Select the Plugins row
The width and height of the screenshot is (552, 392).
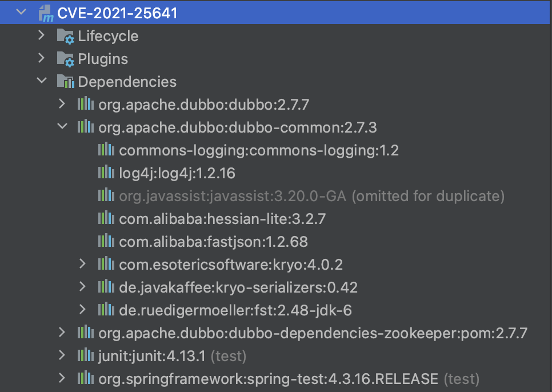(276, 59)
